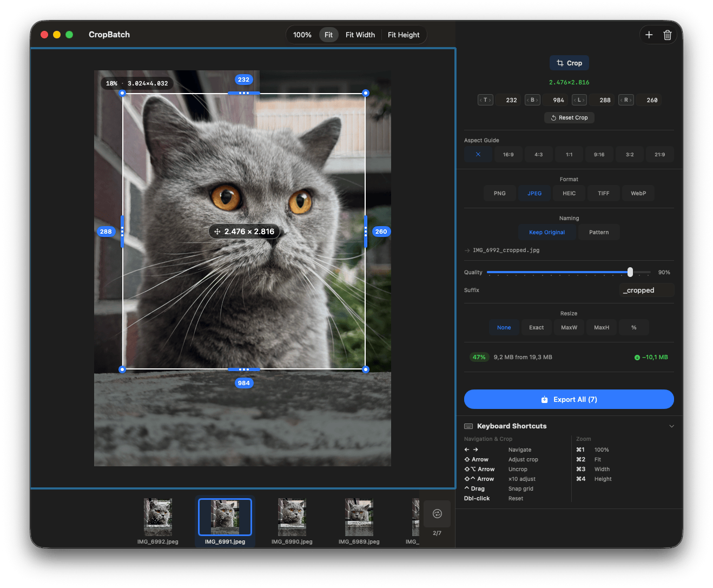Click the 232 top offset badge on canvas
The image size is (713, 588).
point(244,80)
